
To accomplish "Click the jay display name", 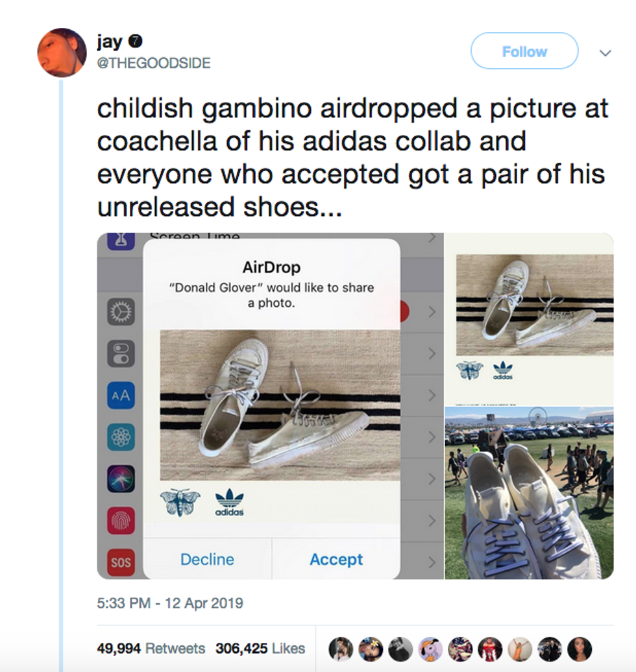I will pyautogui.click(x=109, y=42).
